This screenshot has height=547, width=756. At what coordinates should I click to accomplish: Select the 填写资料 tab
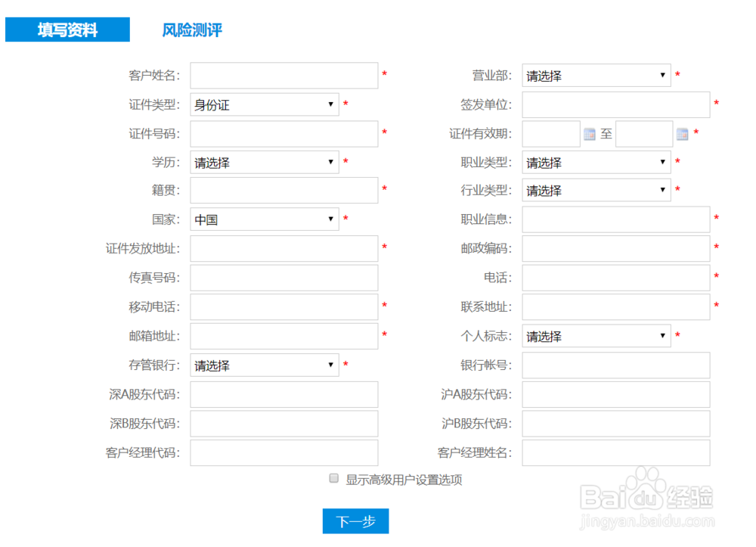tap(67, 30)
